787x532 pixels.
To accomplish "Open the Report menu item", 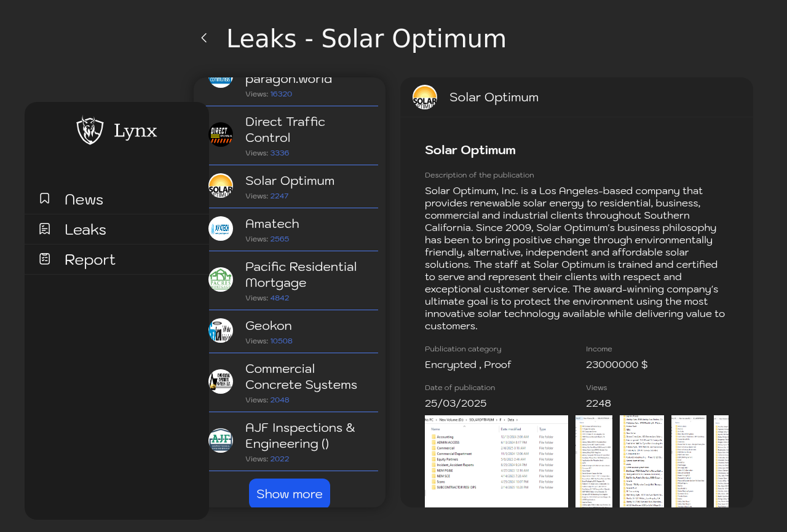I will click(x=117, y=259).
